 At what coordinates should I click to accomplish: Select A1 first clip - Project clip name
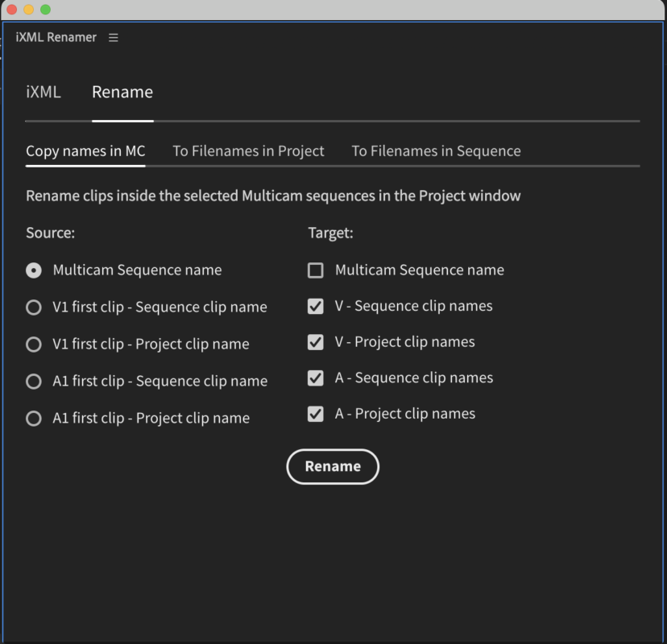pyautogui.click(x=34, y=419)
